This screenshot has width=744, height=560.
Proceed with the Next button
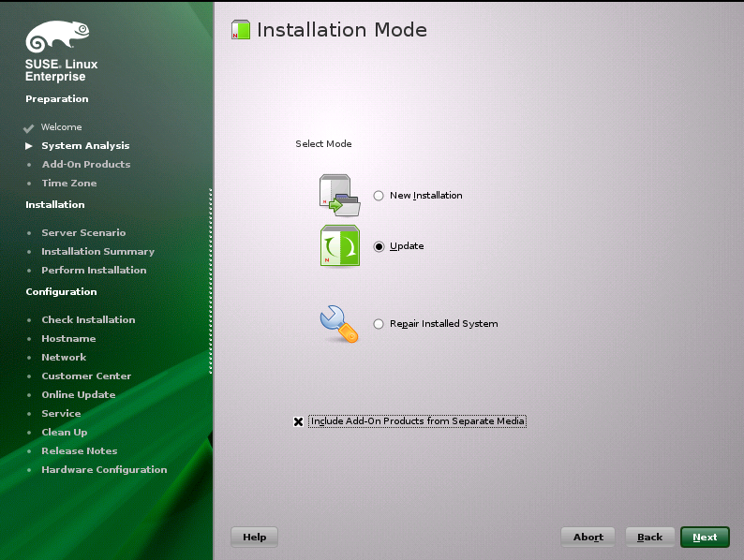coord(705,538)
